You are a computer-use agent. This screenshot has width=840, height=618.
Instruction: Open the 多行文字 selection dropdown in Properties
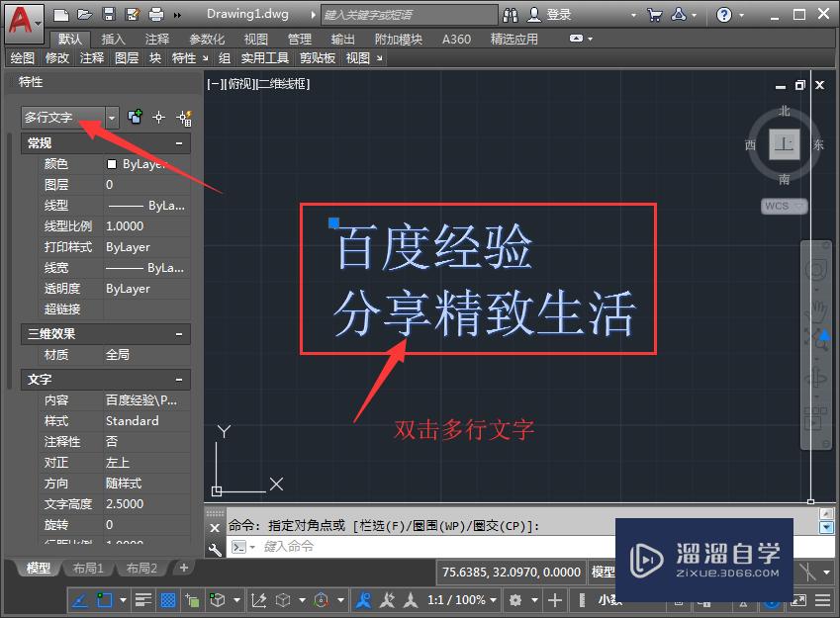coord(111,117)
